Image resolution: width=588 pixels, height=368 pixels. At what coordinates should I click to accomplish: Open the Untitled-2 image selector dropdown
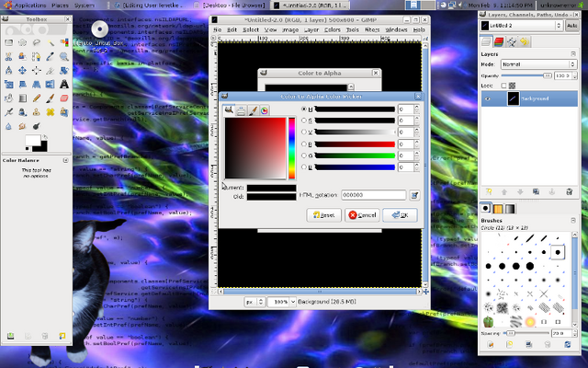522,26
